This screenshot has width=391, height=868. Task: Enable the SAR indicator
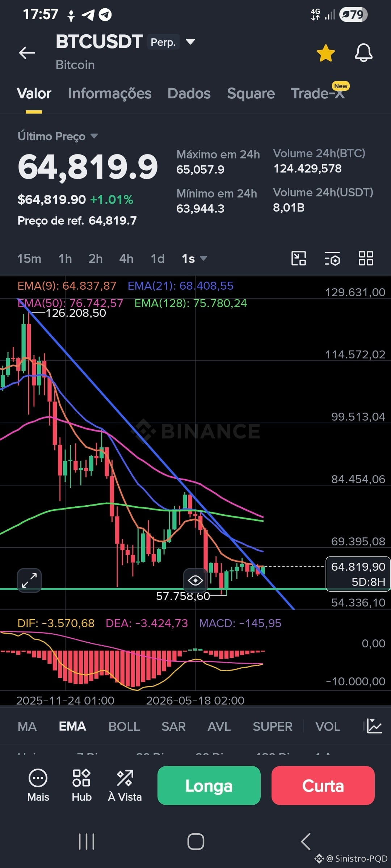pyautogui.click(x=173, y=726)
